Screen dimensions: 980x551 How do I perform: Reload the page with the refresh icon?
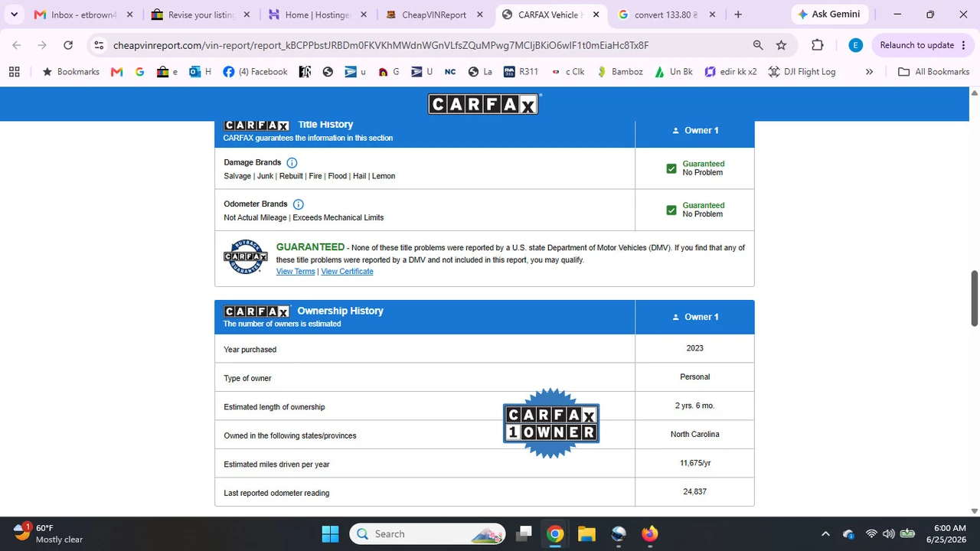click(x=68, y=45)
